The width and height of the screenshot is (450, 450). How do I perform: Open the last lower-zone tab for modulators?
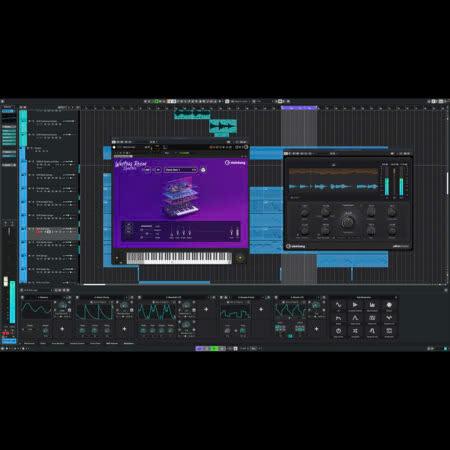tap(129, 343)
